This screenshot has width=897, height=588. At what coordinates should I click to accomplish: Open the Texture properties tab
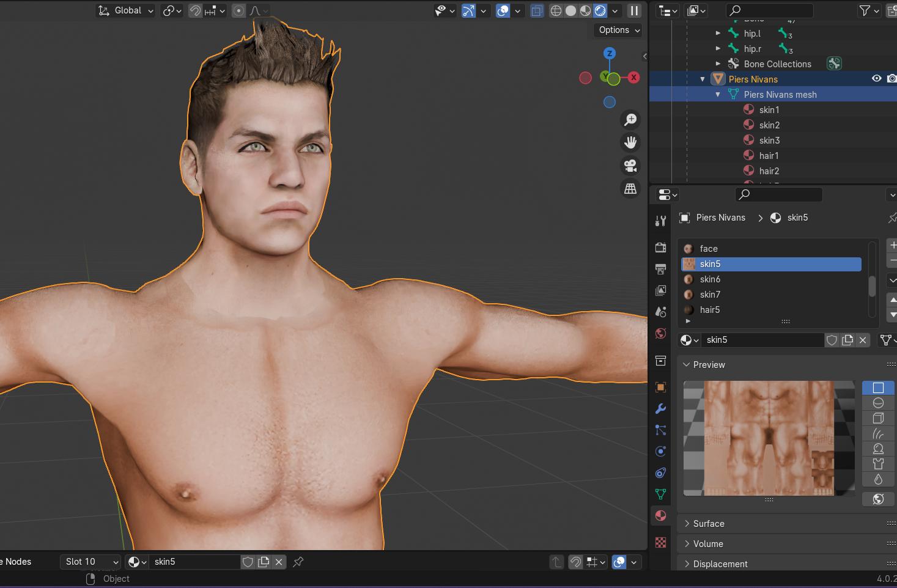(660, 542)
